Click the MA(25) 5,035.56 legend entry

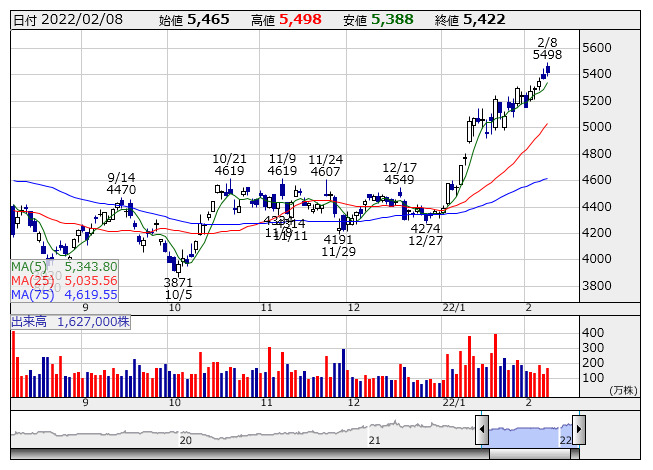click(65, 281)
